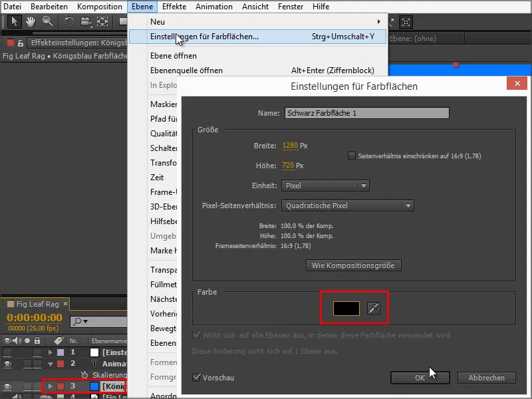Click the OK button
532x399 pixels.
tap(420, 378)
